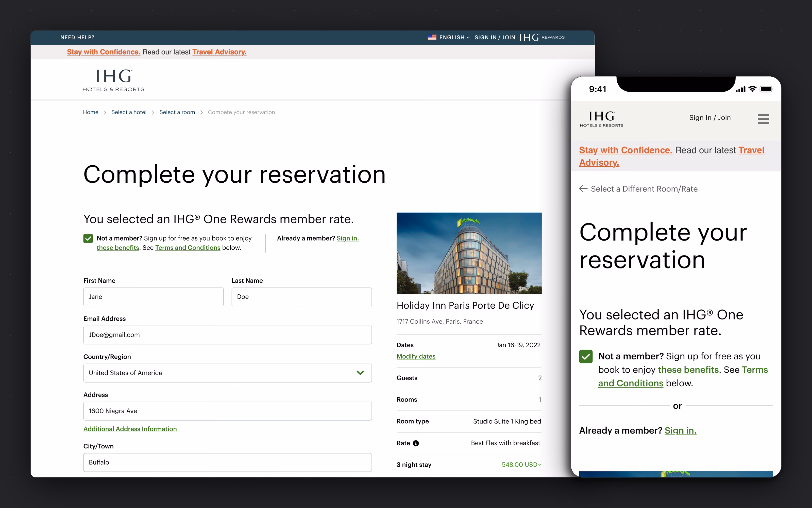Click the Best Flex with breakfast value
Image resolution: width=812 pixels, height=508 pixels.
coord(505,443)
